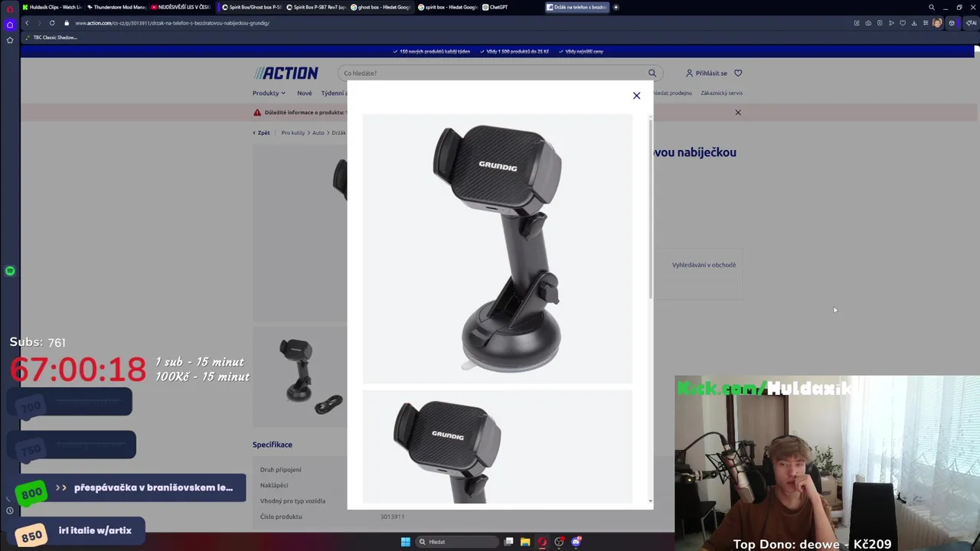Click the second Grundig holder image in gallery
980x551 pixels.
[498, 447]
